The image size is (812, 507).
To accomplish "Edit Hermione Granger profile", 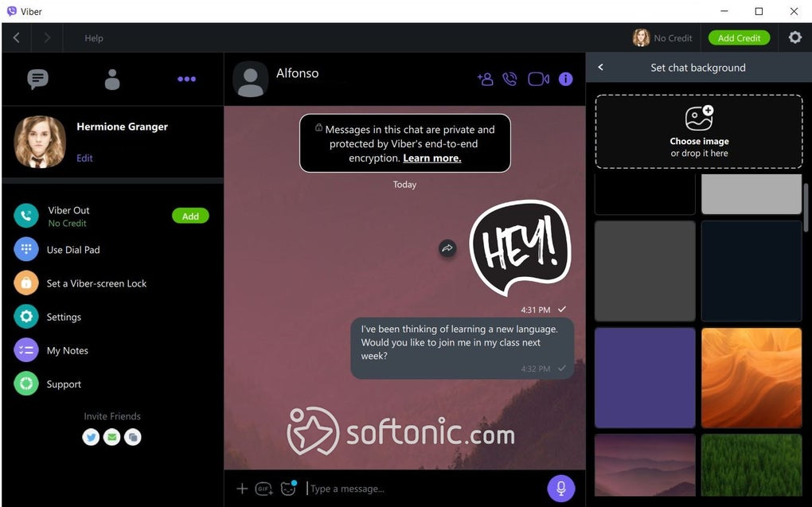I will point(84,158).
